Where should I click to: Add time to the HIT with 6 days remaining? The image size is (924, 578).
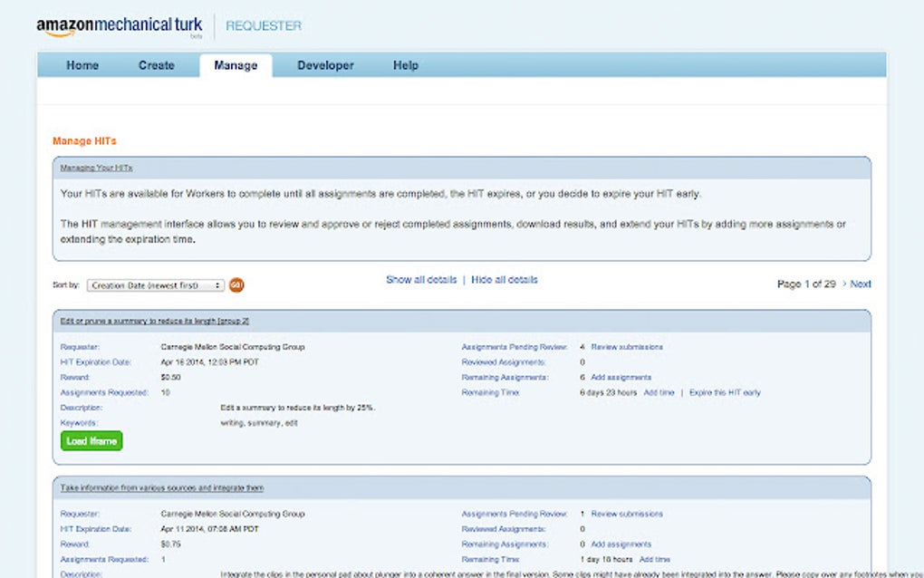(659, 392)
